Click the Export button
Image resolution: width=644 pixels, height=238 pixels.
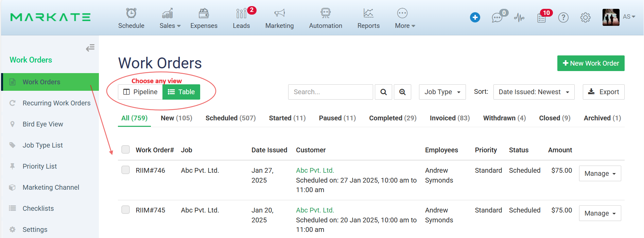[x=604, y=92]
